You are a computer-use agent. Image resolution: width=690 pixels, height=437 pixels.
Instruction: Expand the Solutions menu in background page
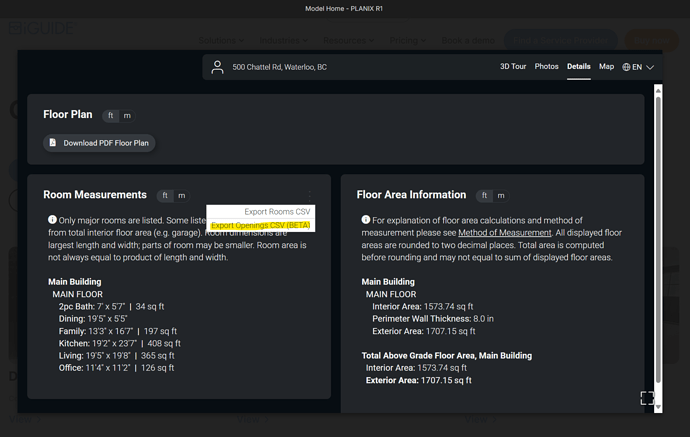pyautogui.click(x=221, y=40)
